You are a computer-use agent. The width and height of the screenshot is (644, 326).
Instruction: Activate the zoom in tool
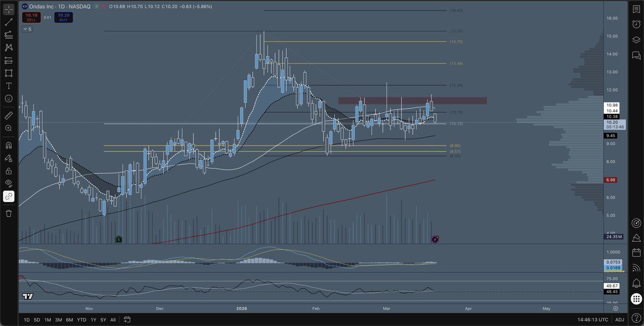pos(9,128)
